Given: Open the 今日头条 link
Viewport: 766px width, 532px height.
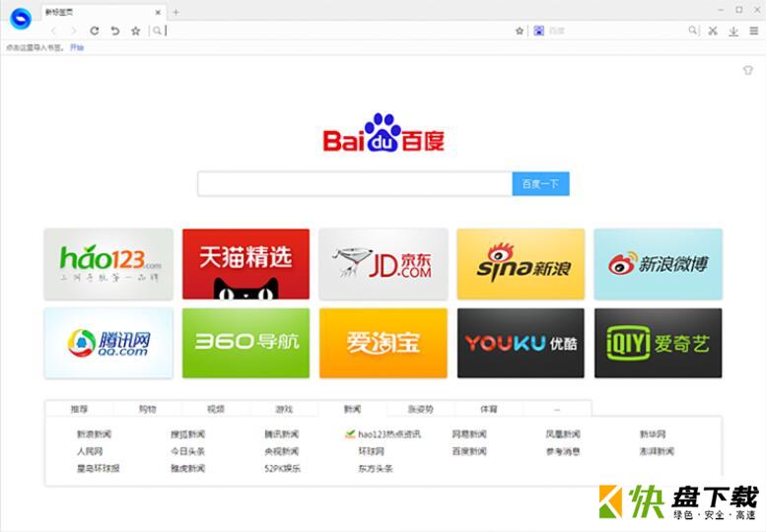Looking at the screenshot, I should [x=187, y=451].
